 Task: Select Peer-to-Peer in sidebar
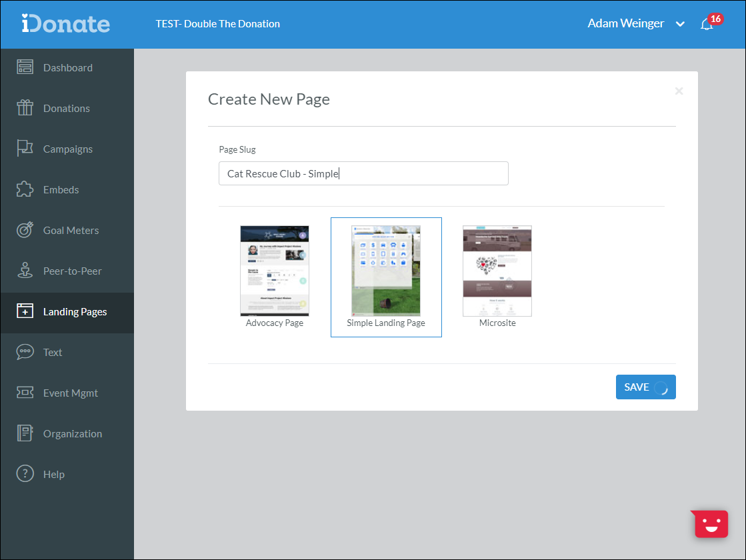tap(72, 271)
